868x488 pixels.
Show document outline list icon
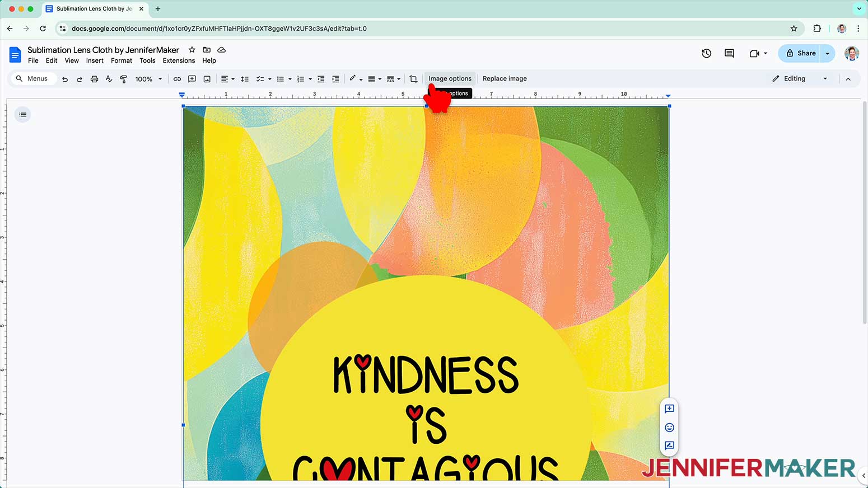pos(23,115)
